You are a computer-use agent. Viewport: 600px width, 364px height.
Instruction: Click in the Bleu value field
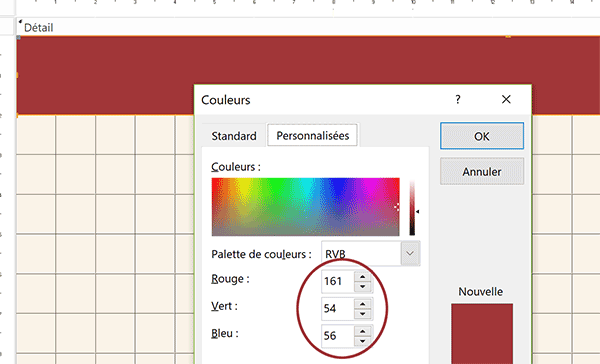pyautogui.click(x=338, y=336)
